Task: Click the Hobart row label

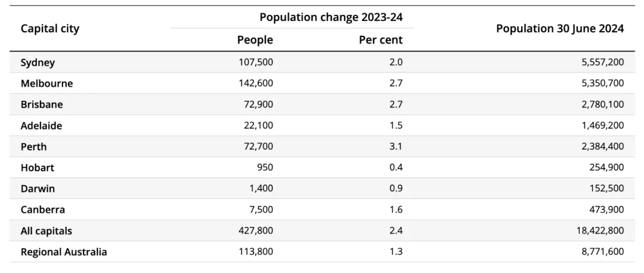Action: tap(38, 168)
